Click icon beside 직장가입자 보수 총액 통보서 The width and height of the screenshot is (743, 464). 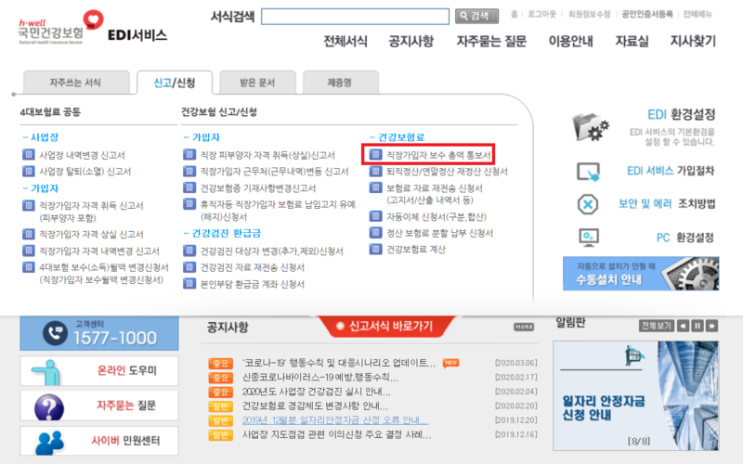pyautogui.click(x=376, y=155)
